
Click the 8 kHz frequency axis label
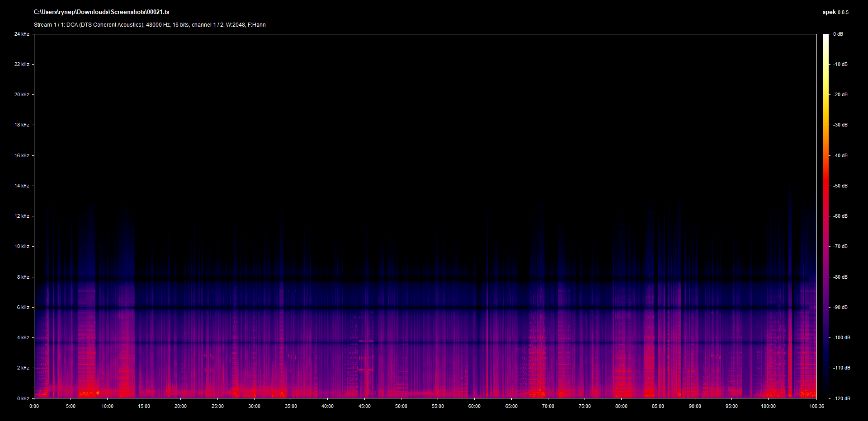[x=23, y=277]
